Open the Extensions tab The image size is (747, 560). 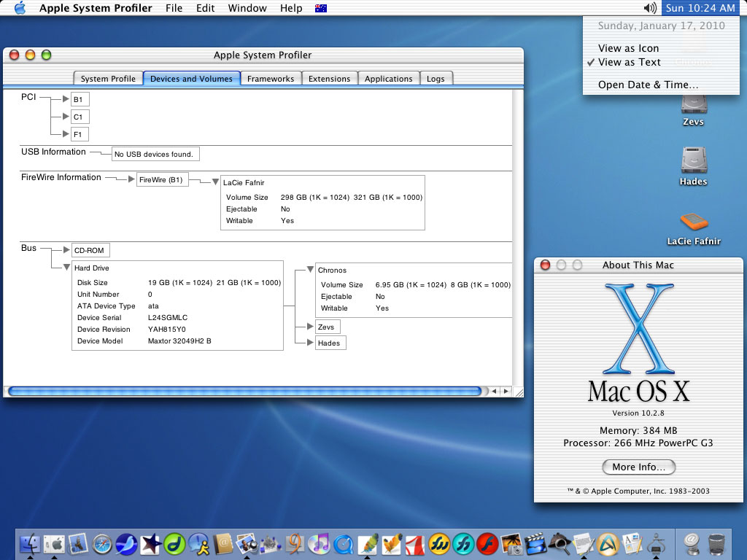[x=329, y=79]
